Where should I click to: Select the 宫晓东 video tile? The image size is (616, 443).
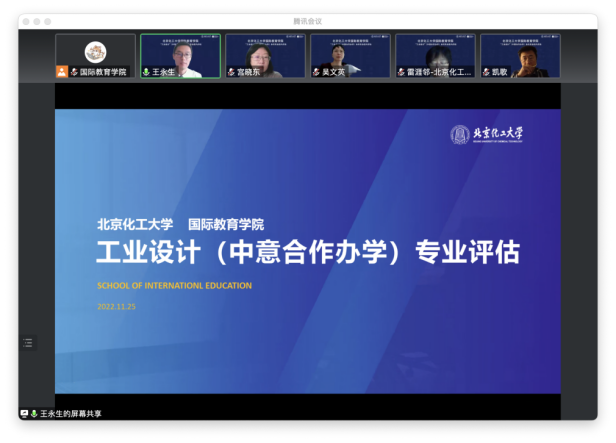pyautogui.click(x=265, y=56)
